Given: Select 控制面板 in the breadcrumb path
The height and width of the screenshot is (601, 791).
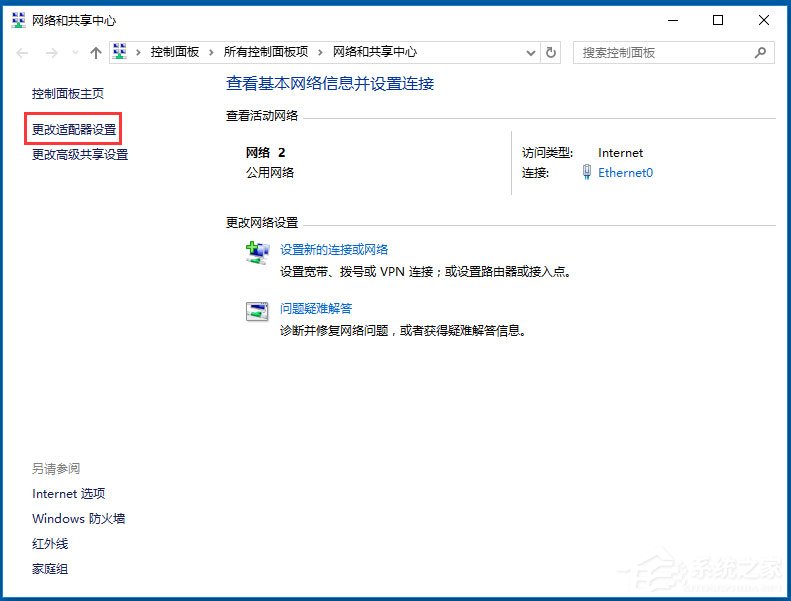Looking at the screenshot, I should 176,52.
